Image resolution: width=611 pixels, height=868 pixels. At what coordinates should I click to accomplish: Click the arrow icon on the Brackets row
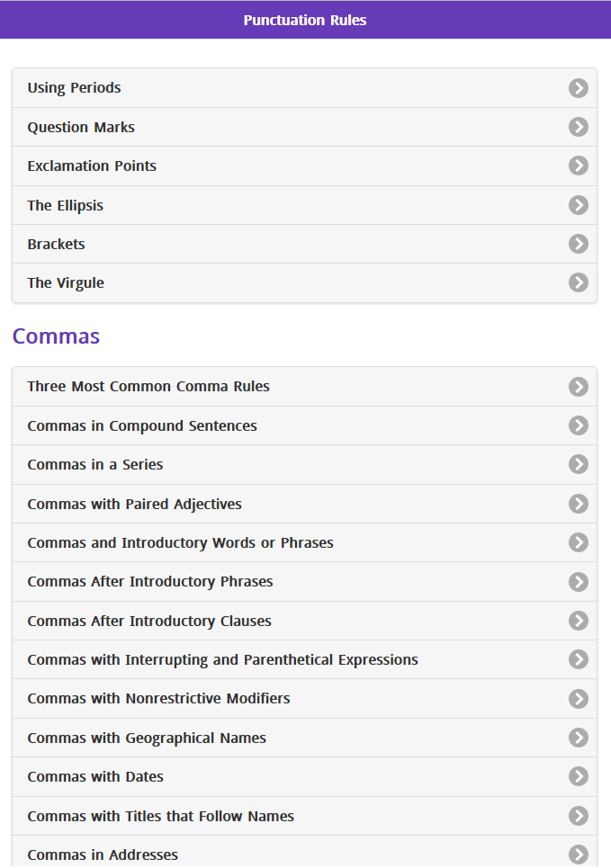pos(579,244)
